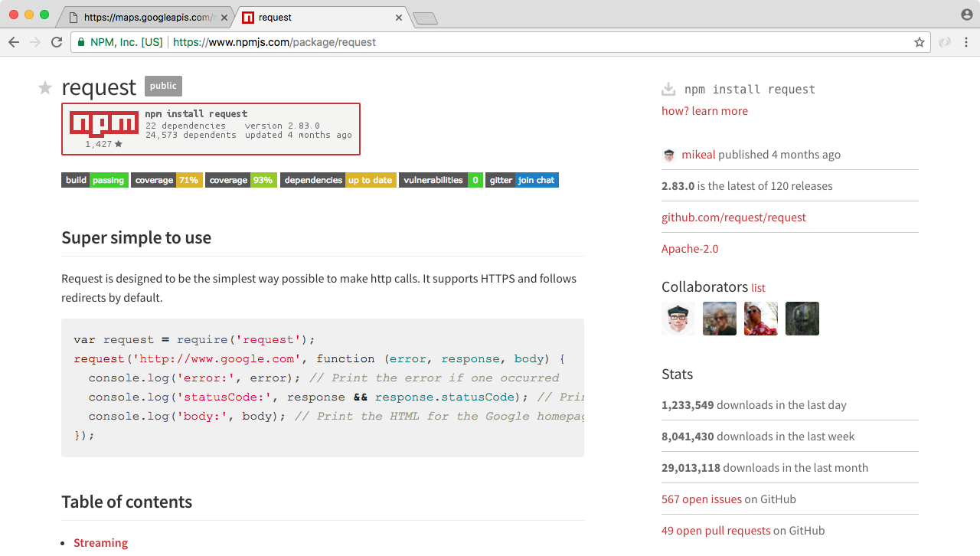Select the request tab

(322, 18)
